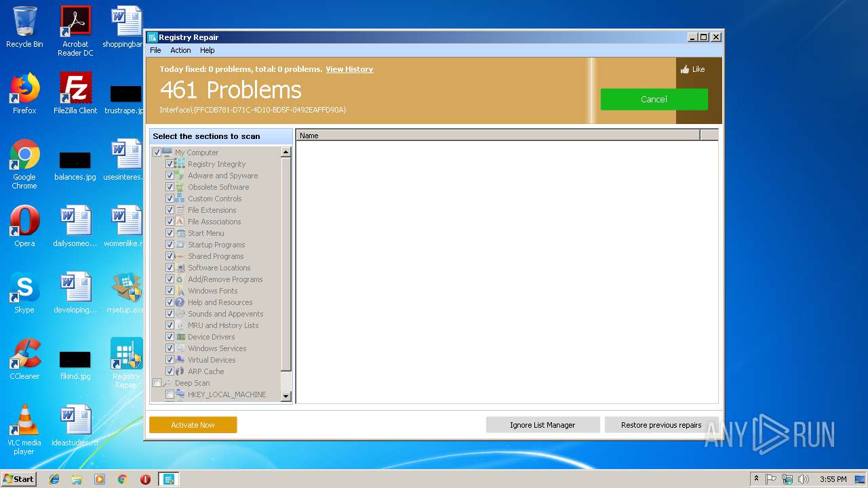Uncheck the MRU and History Lists checkbox
The image size is (868, 488).
click(x=170, y=325)
